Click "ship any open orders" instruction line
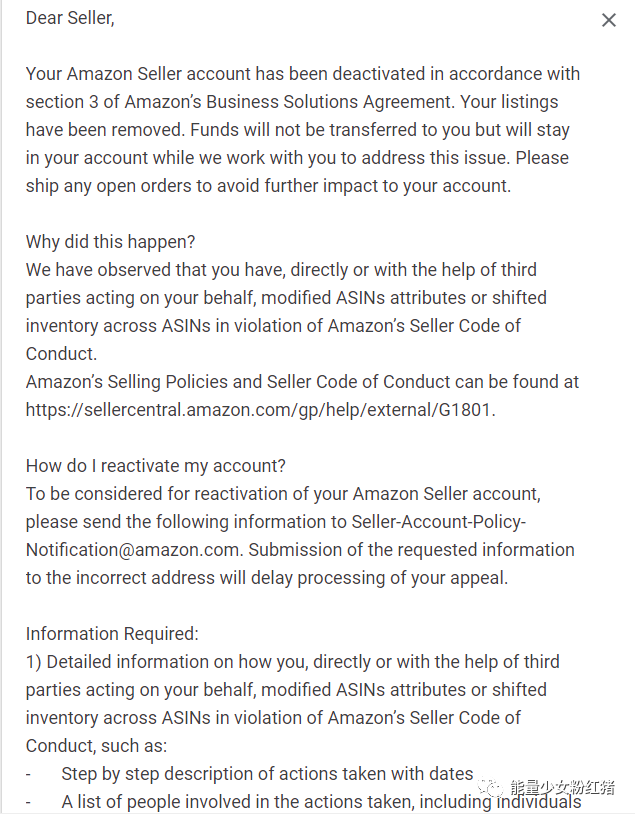This screenshot has width=635, height=816. pos(268,186)
